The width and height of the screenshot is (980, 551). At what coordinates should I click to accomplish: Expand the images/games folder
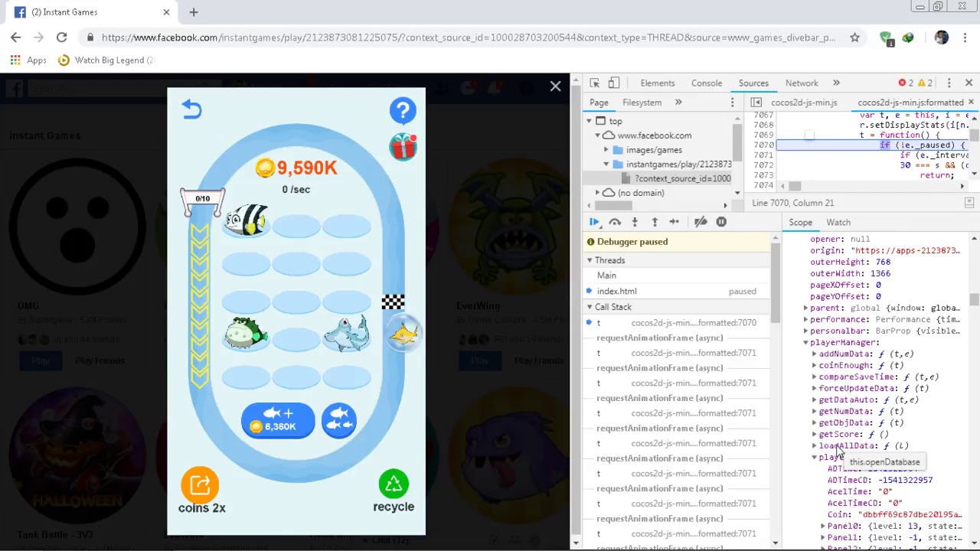pyautogui.click(x=606, y=150)
